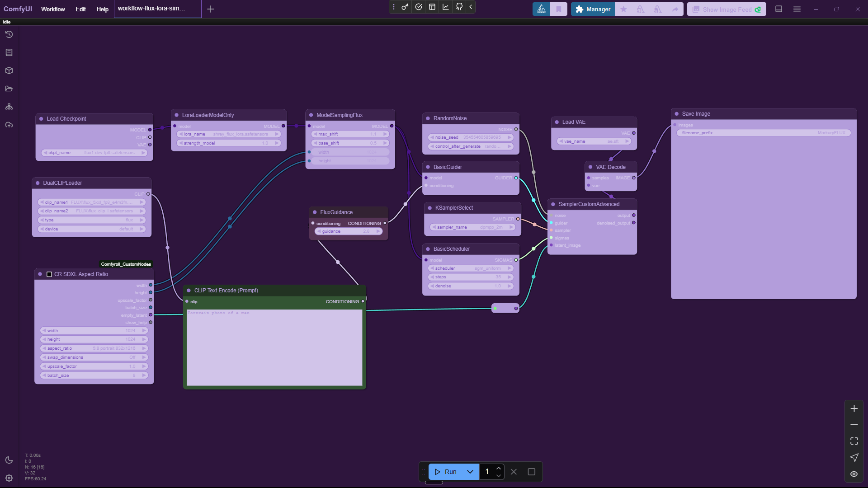The width and height of the screenshot is (868, 488).
Task: Open the sampler_name selector in KSamplerSelect
Action: pos(472,227)
